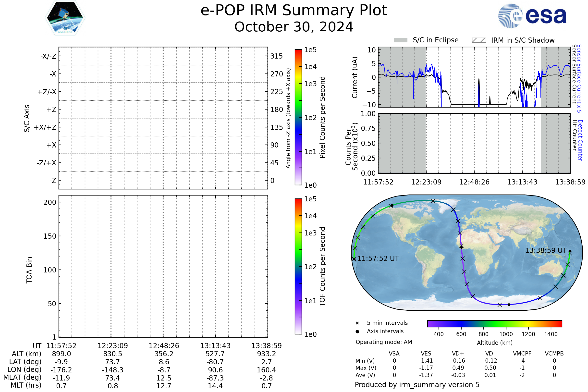This screenshot has width=588, height=392.
Task: Click the e-POP IRM Summary Plot title
Action: [294, 11]
